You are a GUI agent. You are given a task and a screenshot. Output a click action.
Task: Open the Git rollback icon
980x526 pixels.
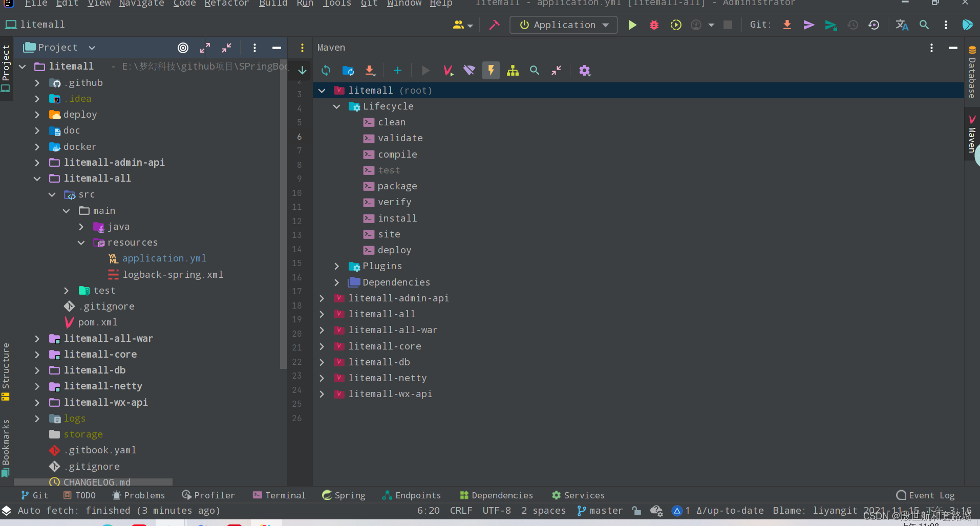(x=874, y=25)
